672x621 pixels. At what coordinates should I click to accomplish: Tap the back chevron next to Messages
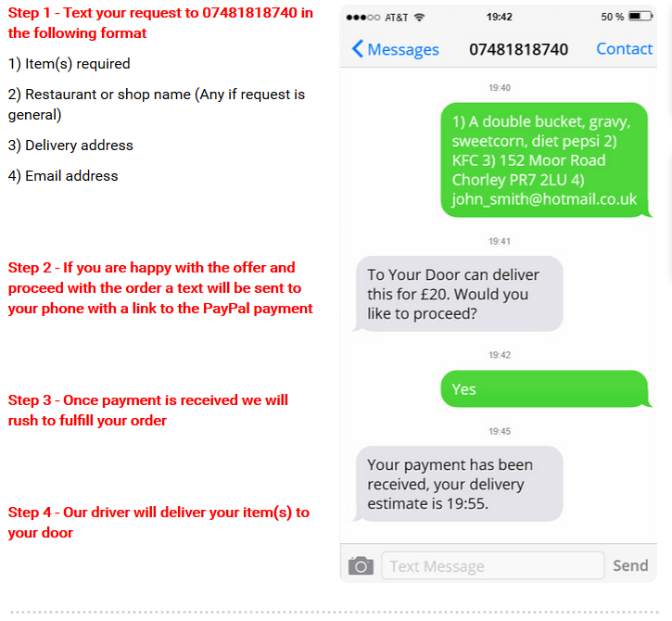[358, 48]
